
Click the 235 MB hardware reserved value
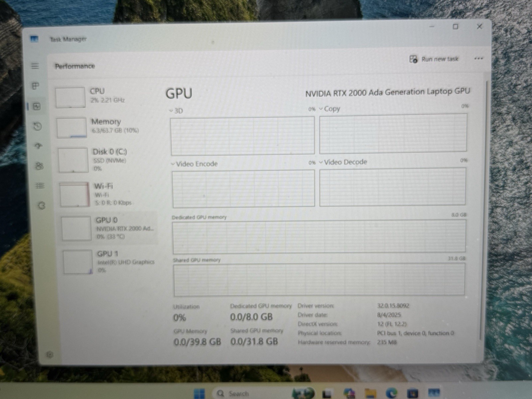(x=387, y=342)
